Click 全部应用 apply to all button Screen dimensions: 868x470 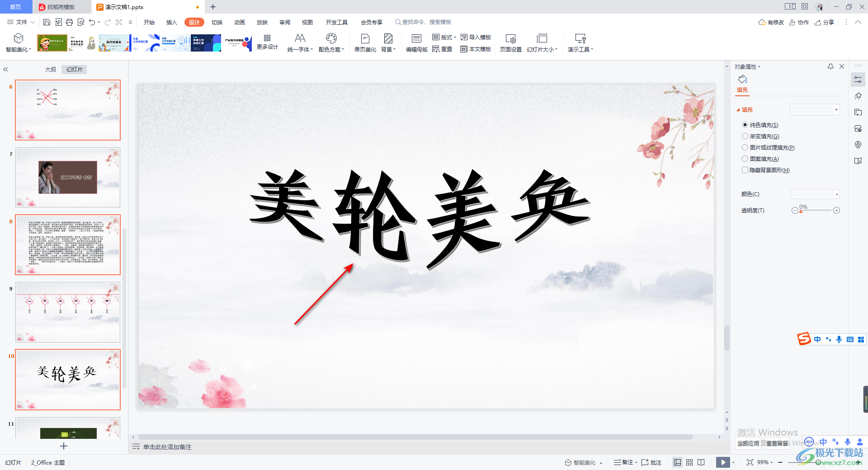(748, 443)
